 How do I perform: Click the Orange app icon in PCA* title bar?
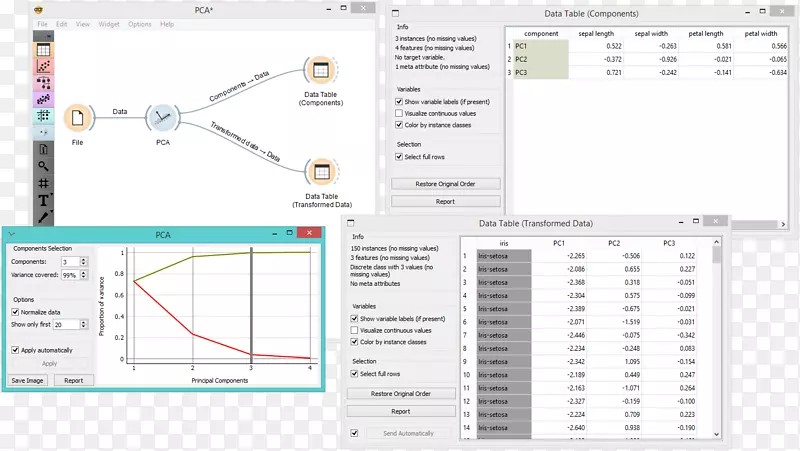coord(39,10)
